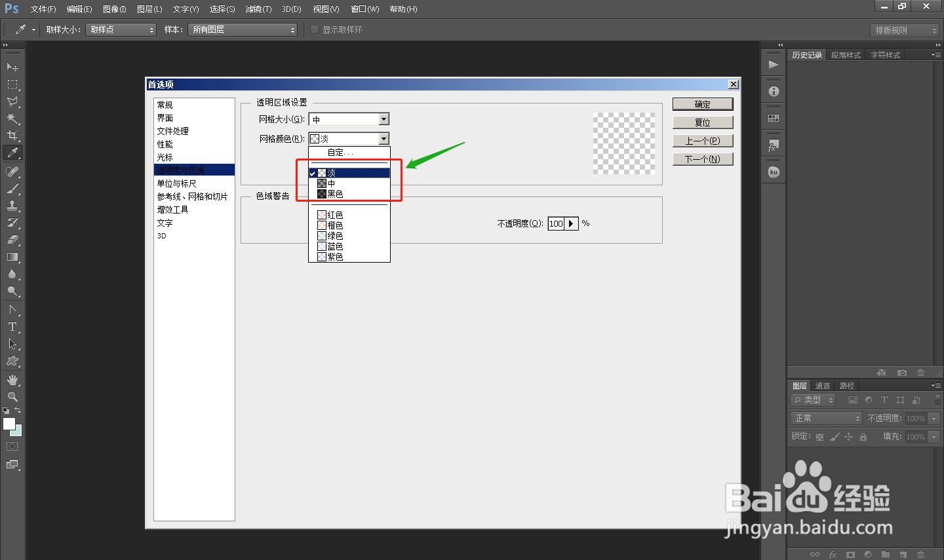Viewport: 944px width, 560px height.
Task: Select the Healing Brush tool
Action: click(x=12, y=172)
